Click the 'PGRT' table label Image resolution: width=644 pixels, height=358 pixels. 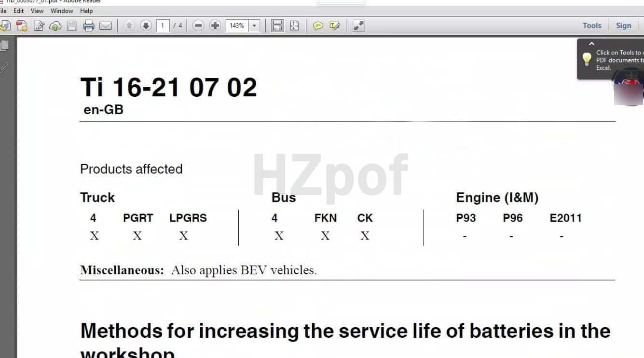pyautogui.click(x=138, y=218)
